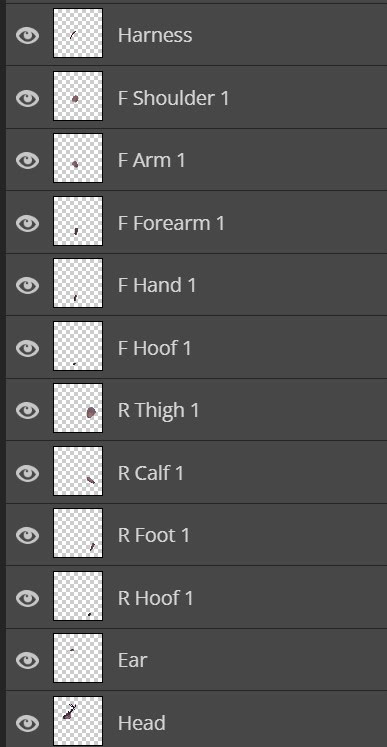387x747 pixels.
Task: Select the Head layer thumbnail
Action: 78,721
